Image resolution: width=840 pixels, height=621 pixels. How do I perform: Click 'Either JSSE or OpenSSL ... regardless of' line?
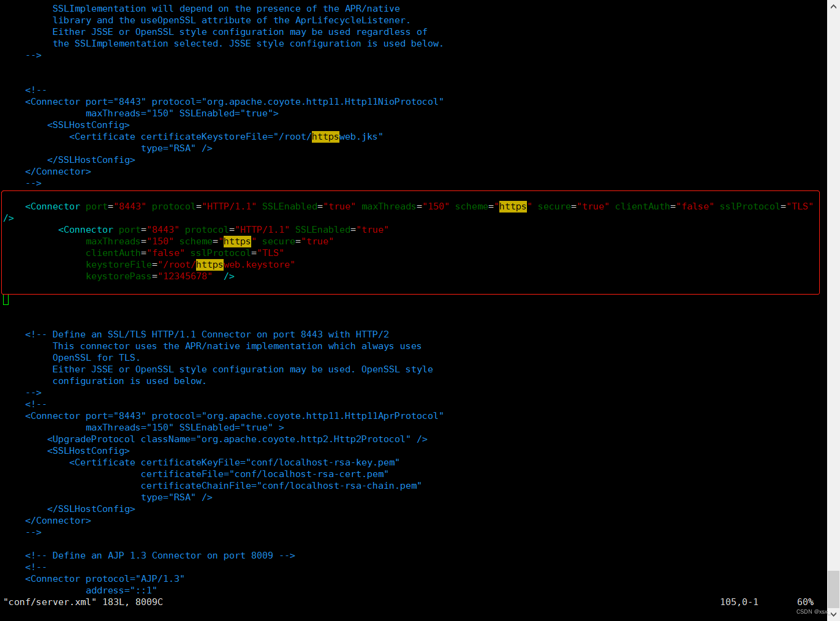point(240,32)
